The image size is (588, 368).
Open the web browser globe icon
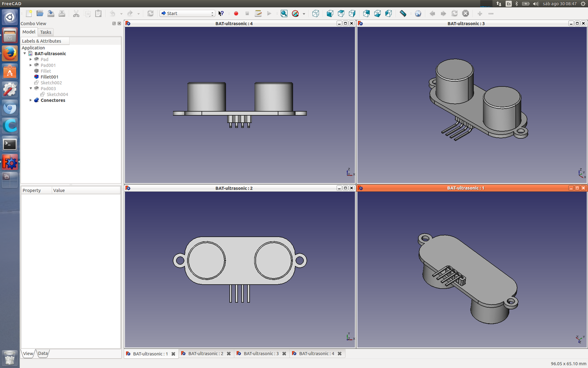pyautogui.click(x=418, y=14)
